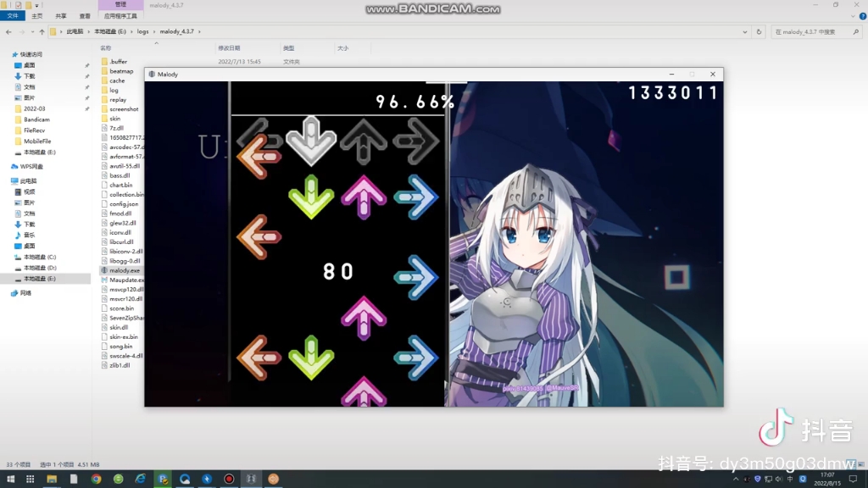Expand the chevron after 本地磁盘 (E:) in breadcrumb

click(x=131, y=32)
